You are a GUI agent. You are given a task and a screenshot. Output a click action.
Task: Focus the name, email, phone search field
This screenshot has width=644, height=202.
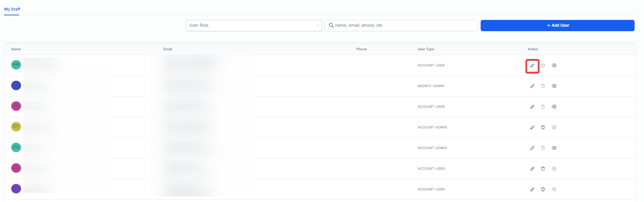(405, 25)
